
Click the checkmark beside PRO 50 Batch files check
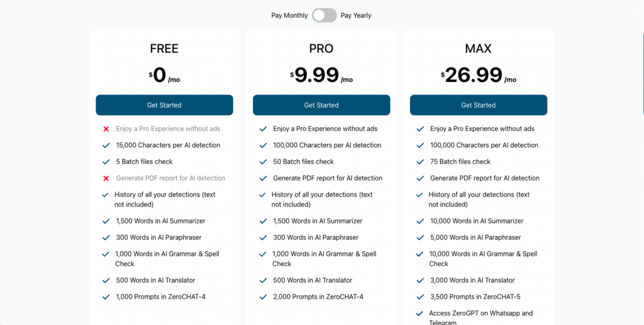[263, 162]
